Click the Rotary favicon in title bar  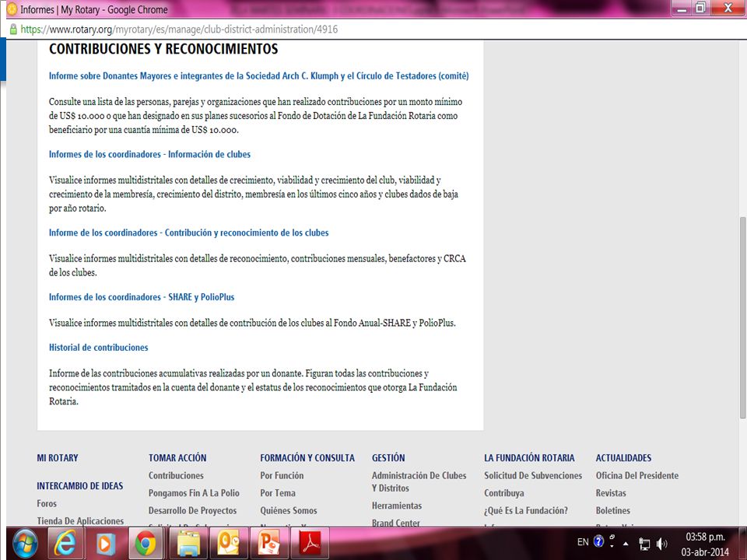12,9
